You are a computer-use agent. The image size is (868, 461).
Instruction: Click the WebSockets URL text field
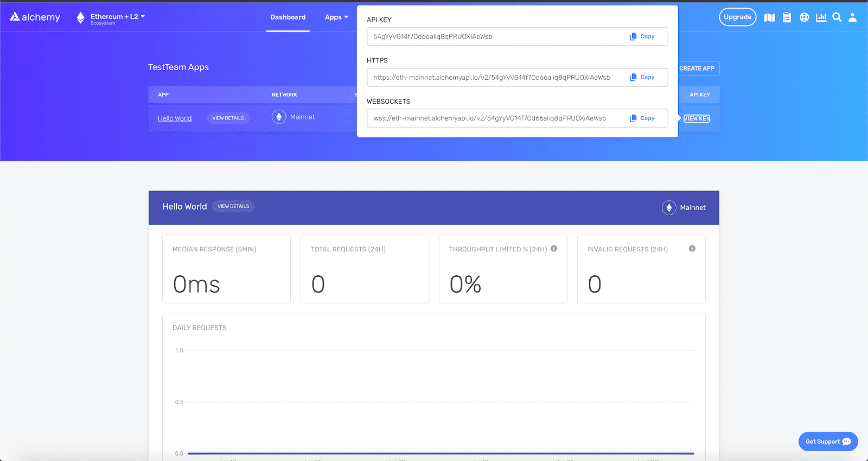(x=494, y=118)
